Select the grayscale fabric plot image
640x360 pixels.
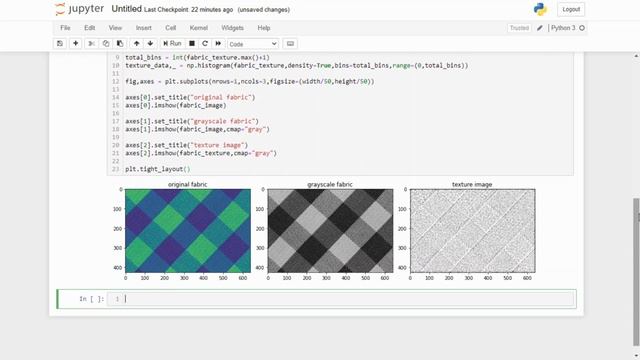pyautogui.click(x=330, y=231)
